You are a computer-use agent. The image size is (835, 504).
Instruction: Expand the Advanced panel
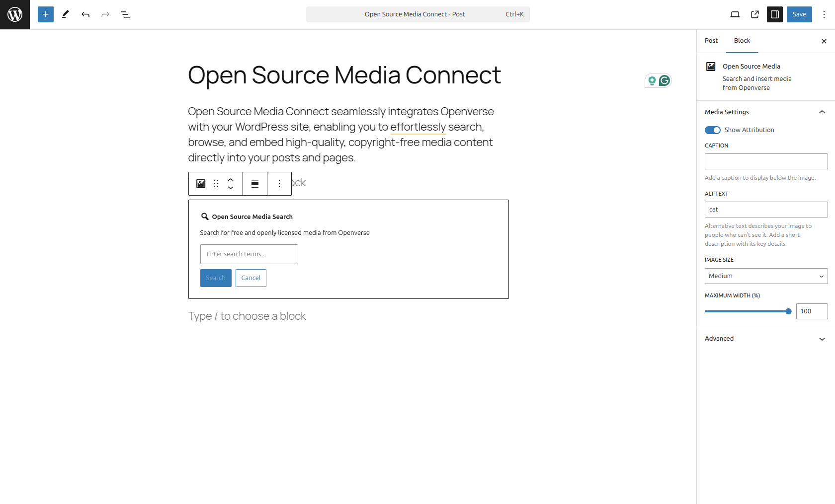(x=766, y=339)
